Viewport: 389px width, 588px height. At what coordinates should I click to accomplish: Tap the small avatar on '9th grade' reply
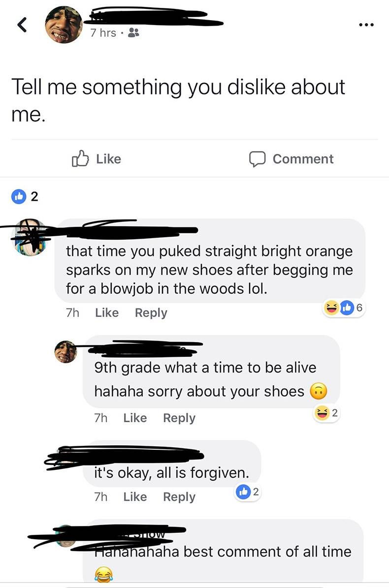click(x=66, y=352)
